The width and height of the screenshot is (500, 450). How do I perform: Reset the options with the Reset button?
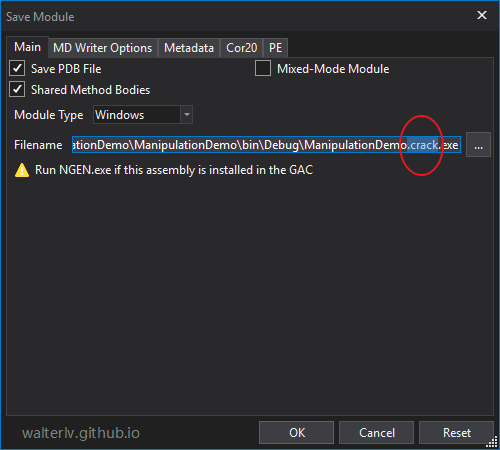[x=456, y=433]
